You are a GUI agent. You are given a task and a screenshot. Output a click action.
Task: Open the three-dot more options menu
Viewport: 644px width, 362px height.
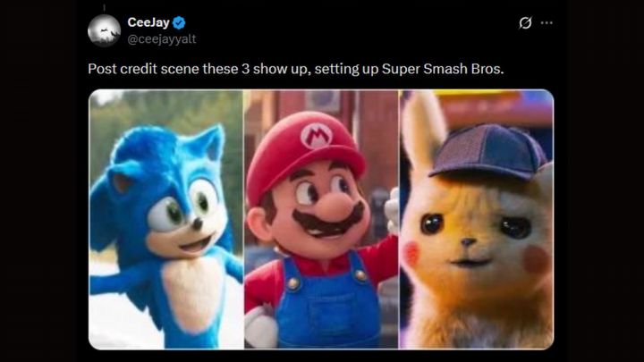(x=547, y=22)
